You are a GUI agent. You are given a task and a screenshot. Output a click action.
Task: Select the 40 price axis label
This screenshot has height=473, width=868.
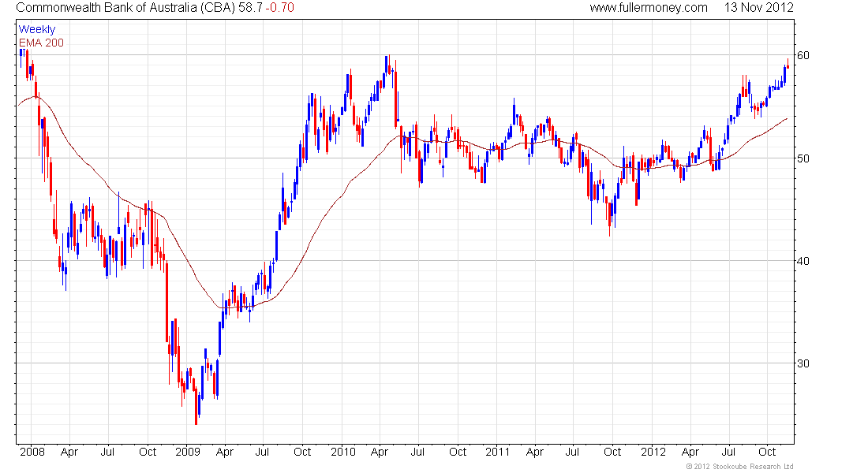click(x=803, y=261)
